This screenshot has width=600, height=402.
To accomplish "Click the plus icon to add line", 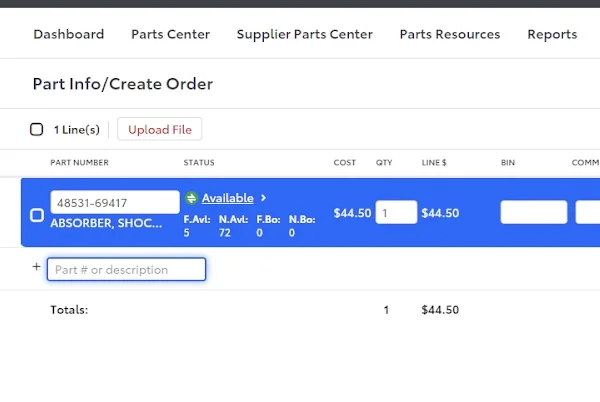I will click(37, 268).
